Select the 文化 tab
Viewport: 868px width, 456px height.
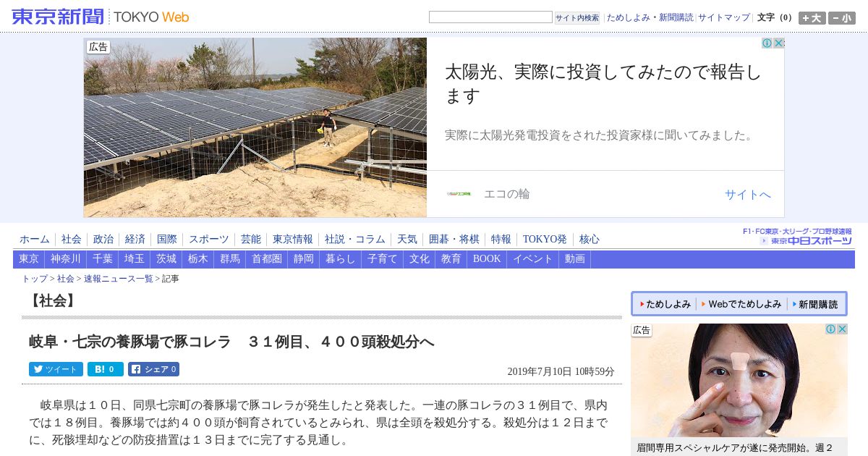pos(420,259)
